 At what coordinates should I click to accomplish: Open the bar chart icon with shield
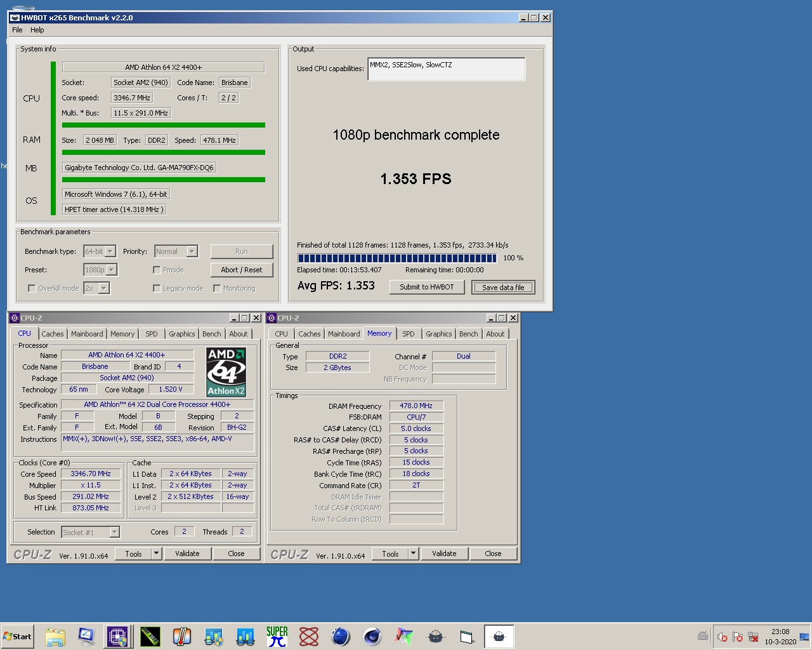[214, 637]
